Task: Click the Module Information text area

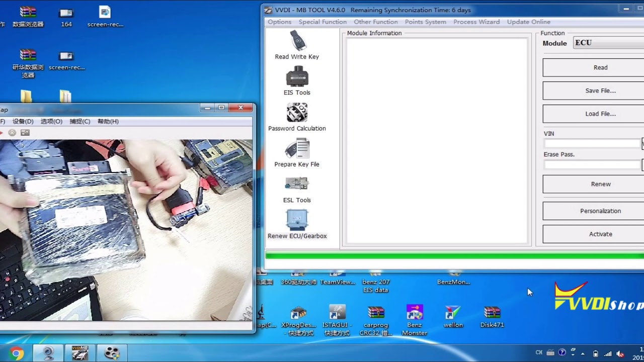Action: pos(437,141)
